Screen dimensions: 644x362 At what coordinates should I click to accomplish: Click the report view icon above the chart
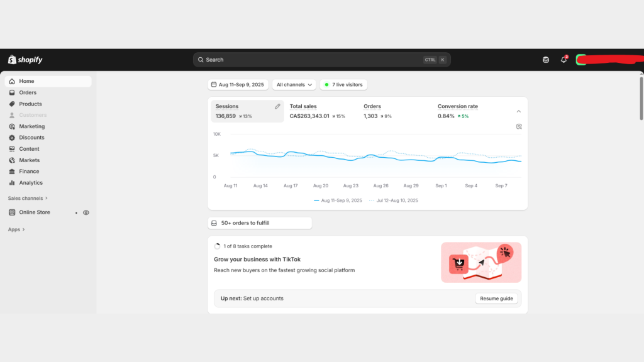tap(519, 126)
